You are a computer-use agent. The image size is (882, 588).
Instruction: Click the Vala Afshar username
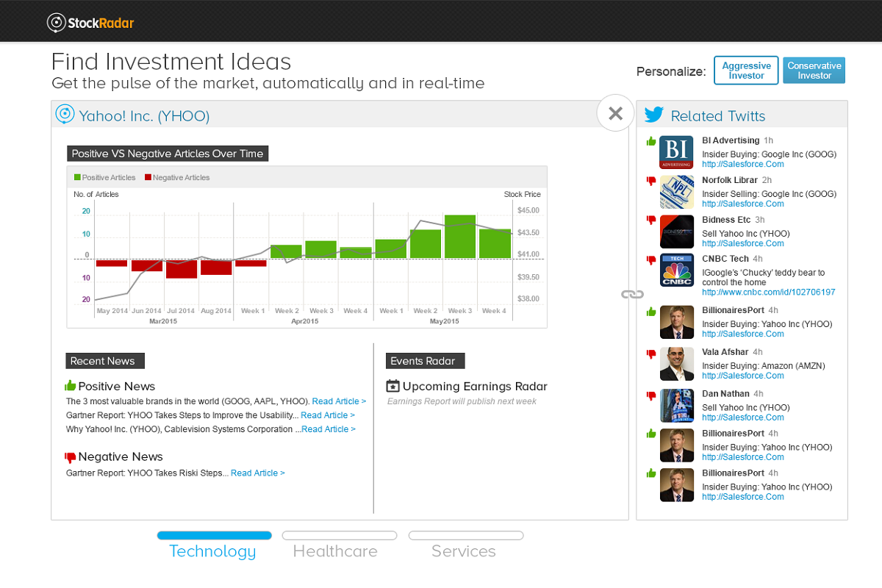(x=725, y=352)
